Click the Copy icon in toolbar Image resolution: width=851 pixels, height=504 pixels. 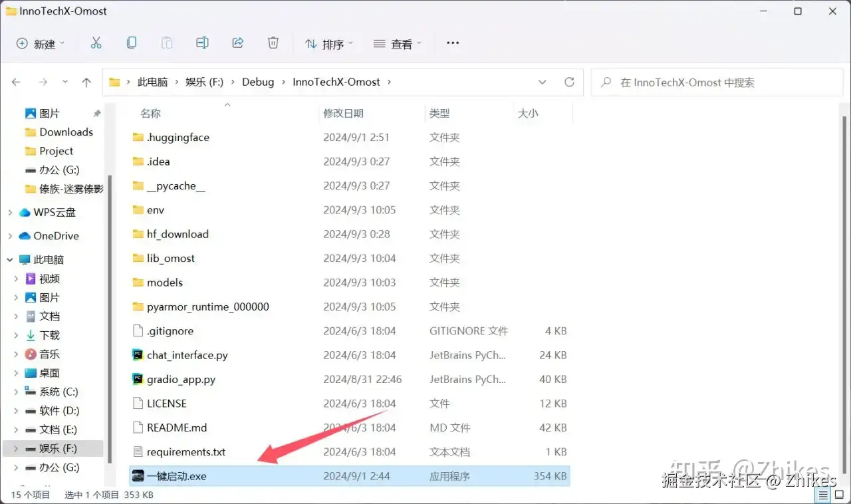point(132,43)
